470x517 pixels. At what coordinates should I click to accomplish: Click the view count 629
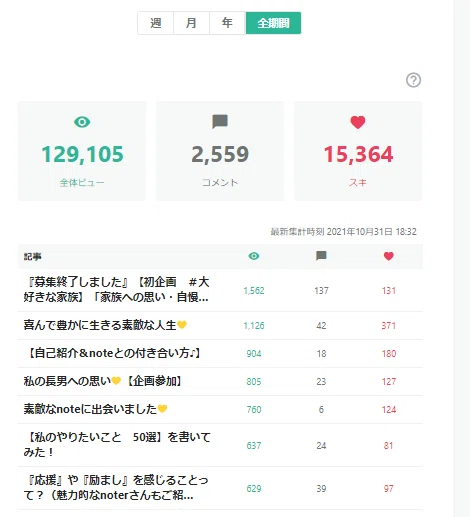254,489
